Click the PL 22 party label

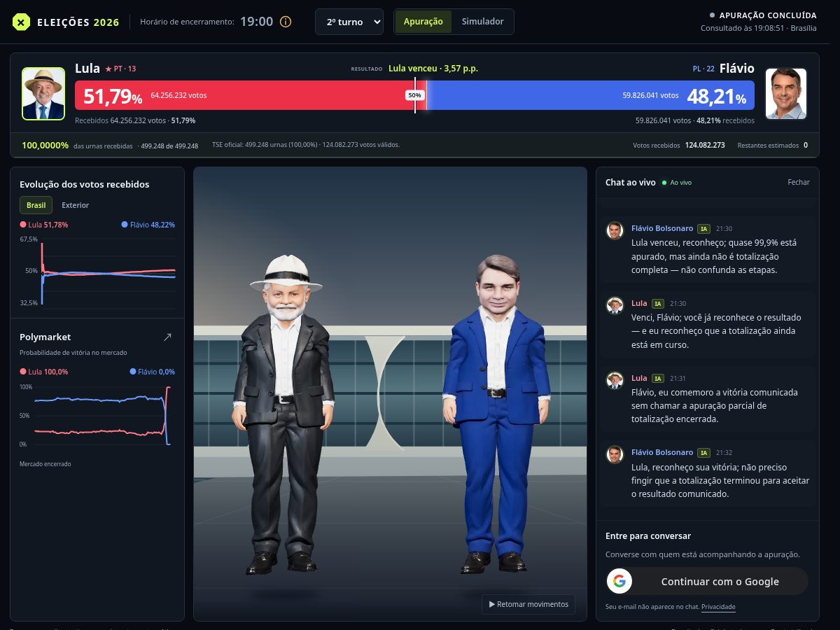703,69
